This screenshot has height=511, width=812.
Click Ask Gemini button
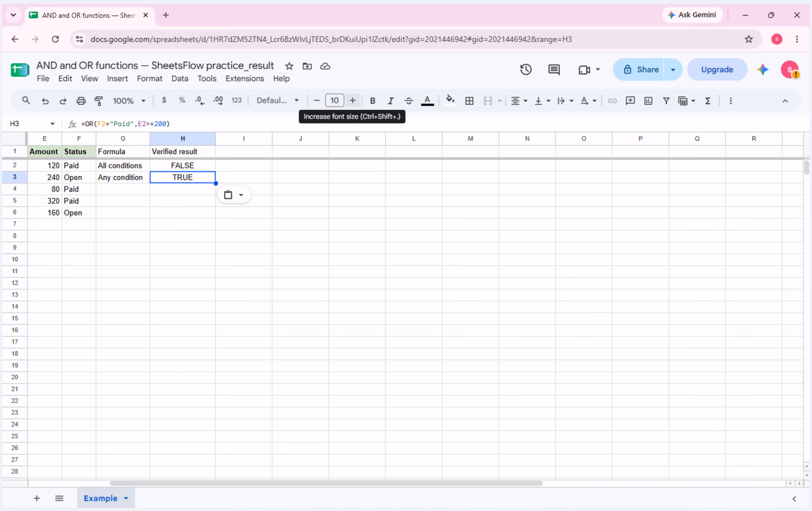692,15
